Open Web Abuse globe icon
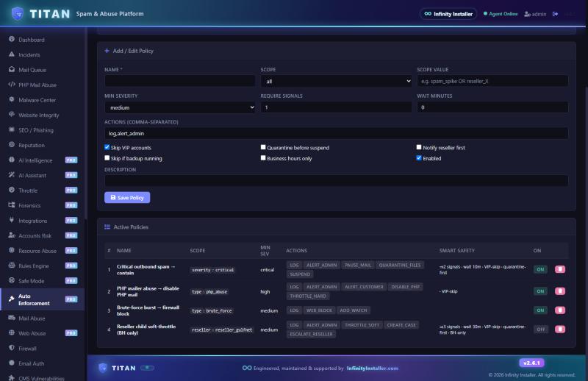 tap(12, 332)
